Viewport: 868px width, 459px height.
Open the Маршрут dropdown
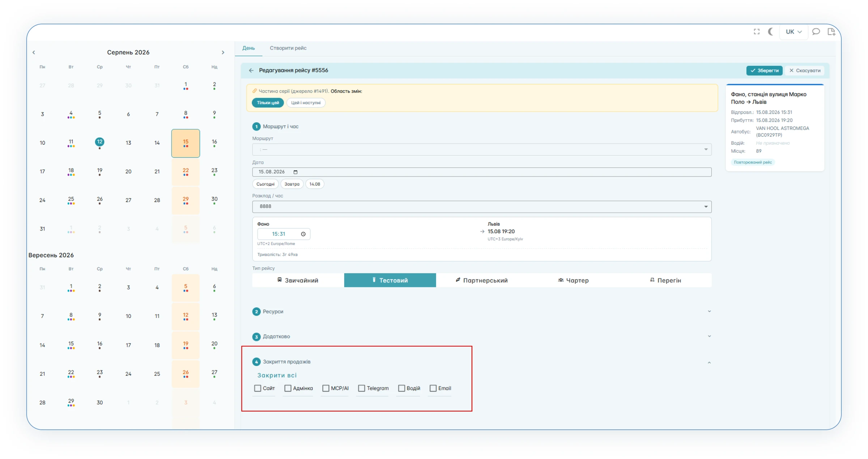click(482, 149)
